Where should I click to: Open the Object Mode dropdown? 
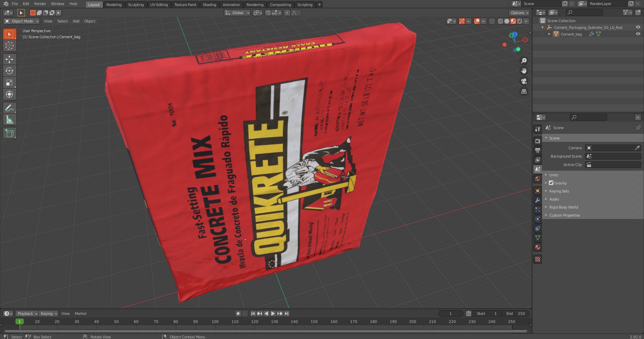pyautogui.click(x=21, y=21)
